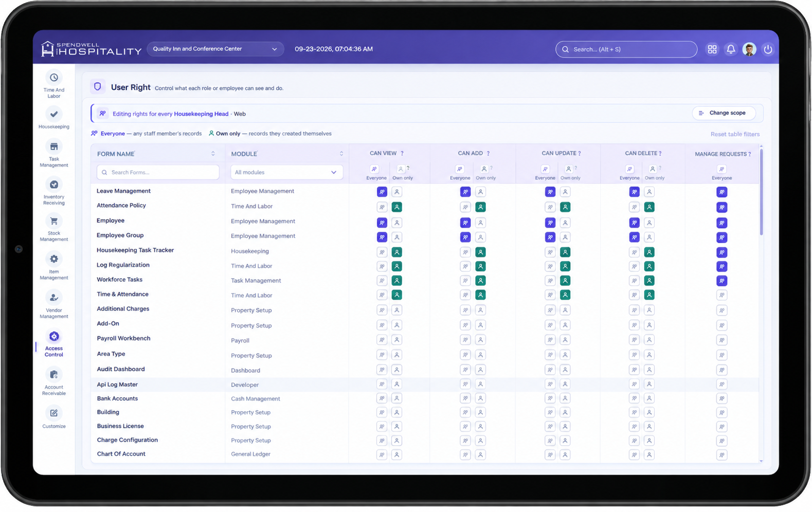Open Task Management in the sidebar

[x=54, y=153]
